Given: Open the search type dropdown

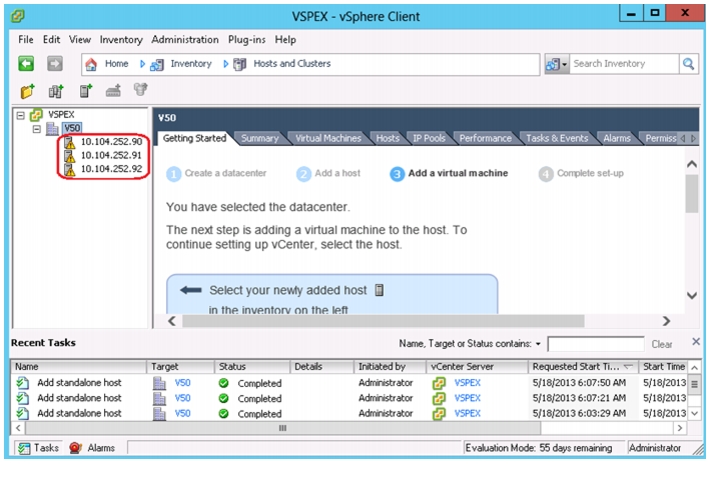Looking at the screenshot, I should tap(557, 64).
